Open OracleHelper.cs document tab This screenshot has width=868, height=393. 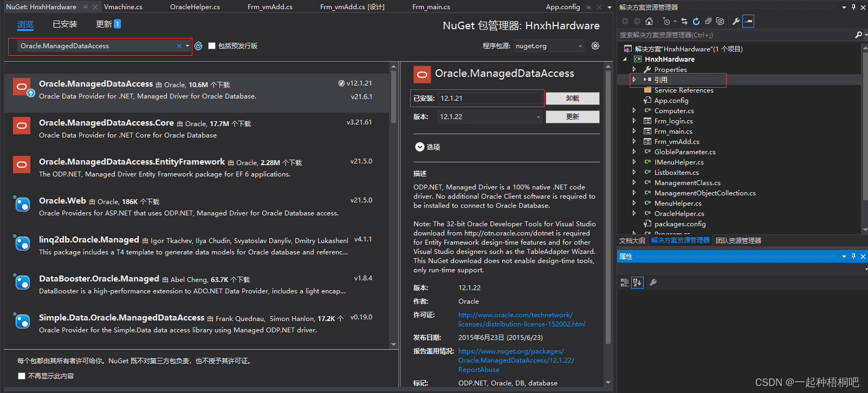(x=195, y=7)
